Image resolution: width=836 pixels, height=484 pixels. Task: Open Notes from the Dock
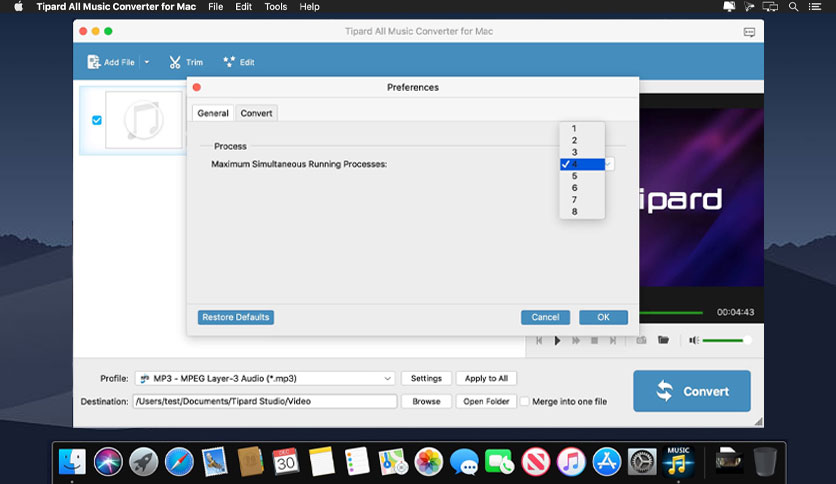click(x=321, y=462)
